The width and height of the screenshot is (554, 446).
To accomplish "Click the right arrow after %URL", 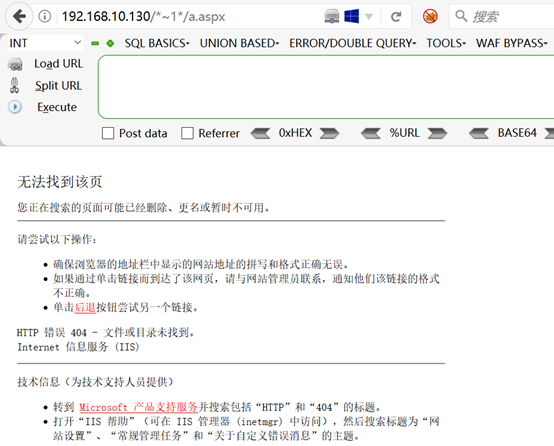I will coord(437,133).
